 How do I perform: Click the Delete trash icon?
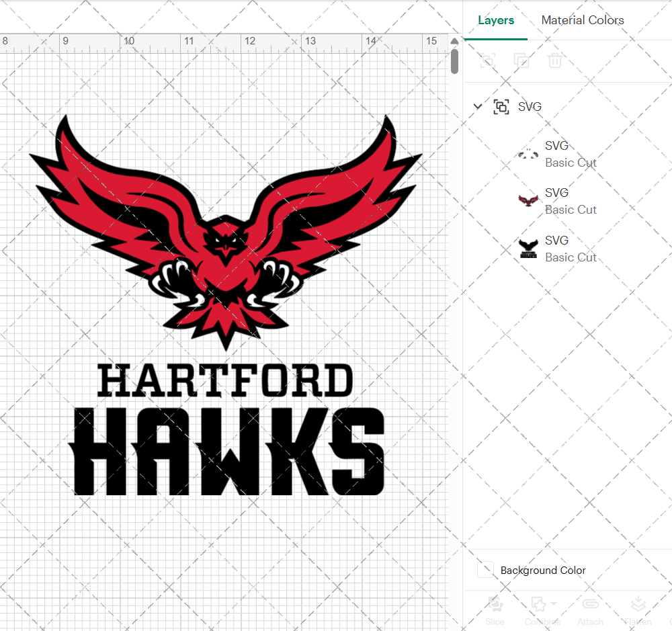[x=554, y=60]
